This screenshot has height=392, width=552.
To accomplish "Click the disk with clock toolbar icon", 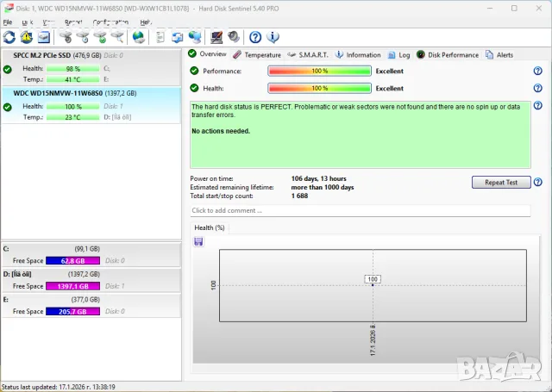I will pyautogui.click(x=83, y=37).
